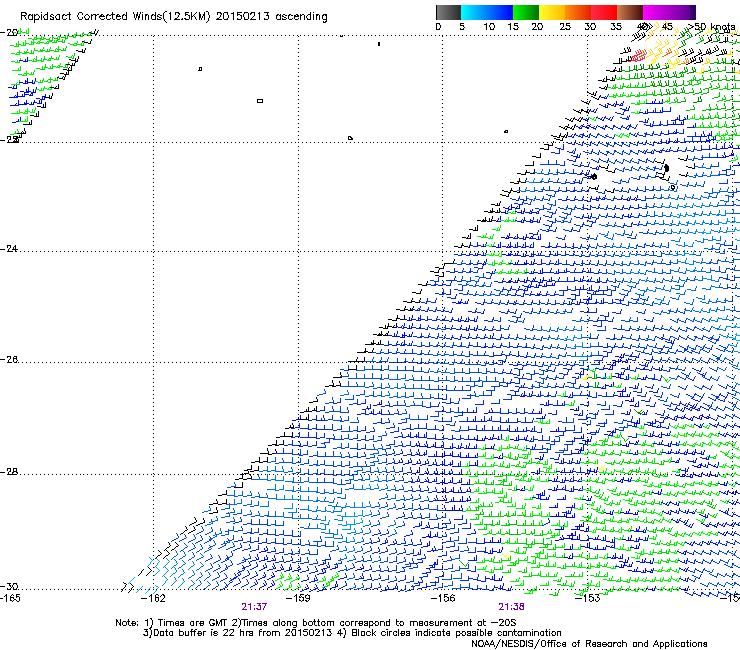Click the legend label "30"
The width and height of the screenshot is (740, 650).
[x=590, y=27]
